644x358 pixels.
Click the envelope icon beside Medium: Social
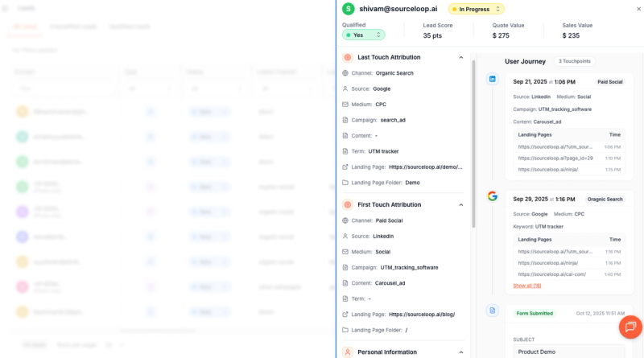345,252
